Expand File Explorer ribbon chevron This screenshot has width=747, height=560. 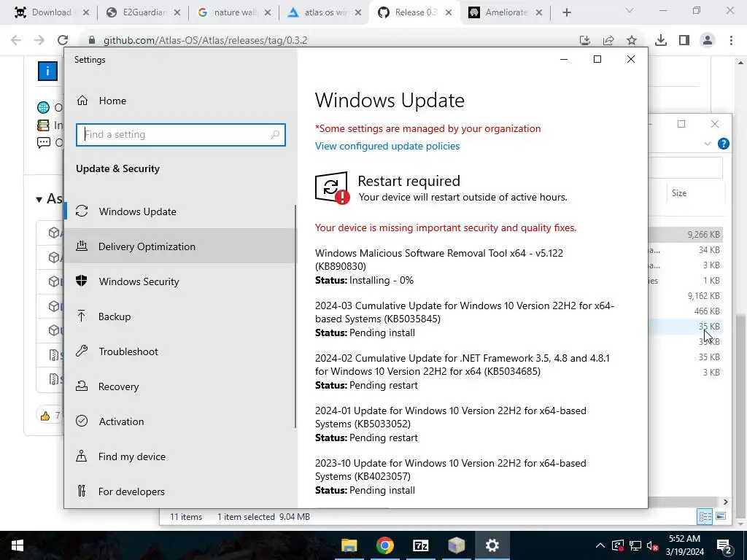708,144
